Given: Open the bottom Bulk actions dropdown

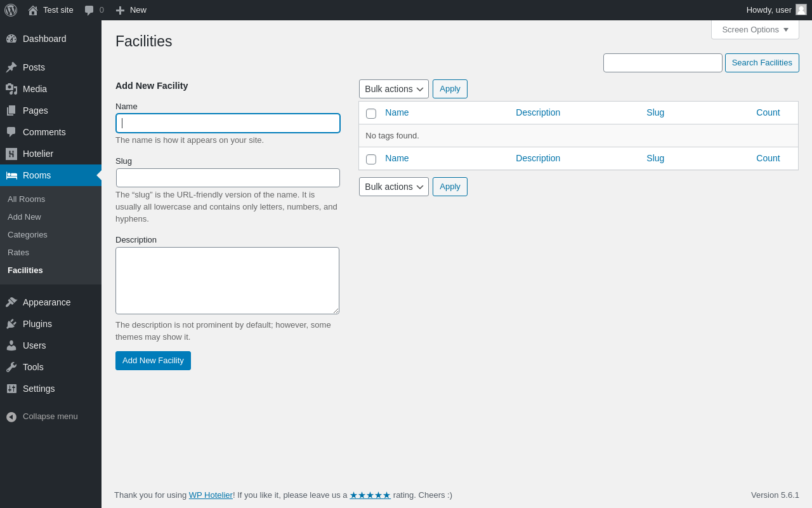Looking at the screenshot, I should (394, 187).
